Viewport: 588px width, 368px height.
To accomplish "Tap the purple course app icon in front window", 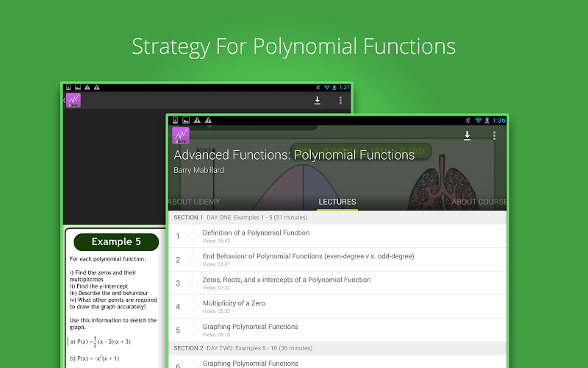I will 181,135.
